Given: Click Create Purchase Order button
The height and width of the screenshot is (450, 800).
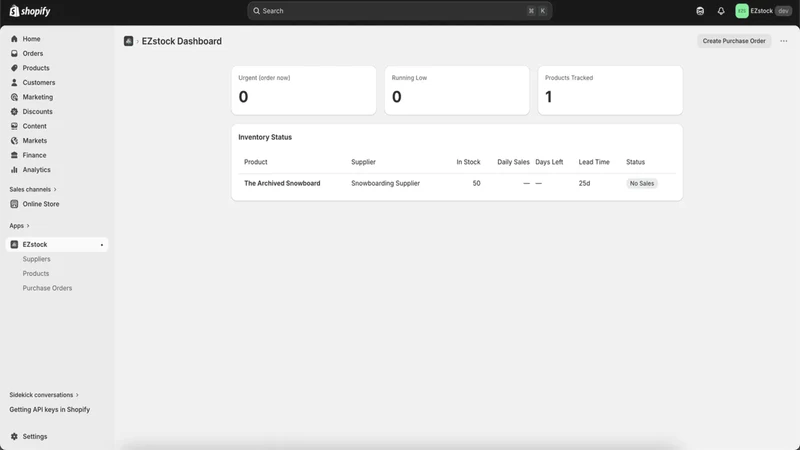Looking at the screenshot, I should pyautogui.click(x=734, y=41).
